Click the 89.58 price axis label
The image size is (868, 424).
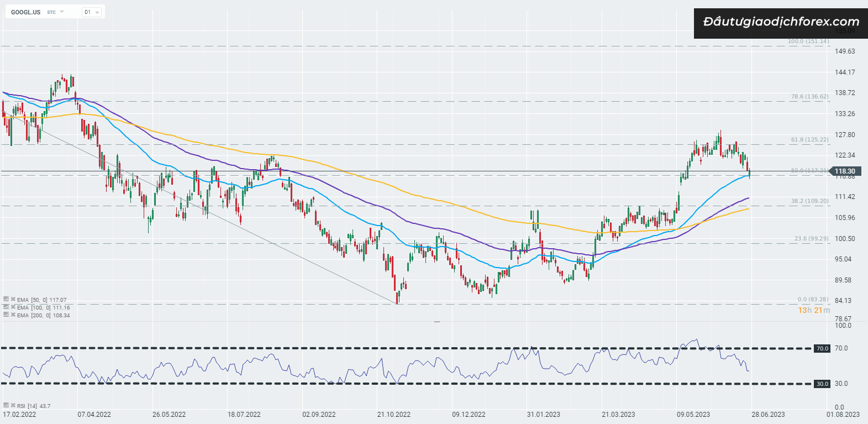843,280
